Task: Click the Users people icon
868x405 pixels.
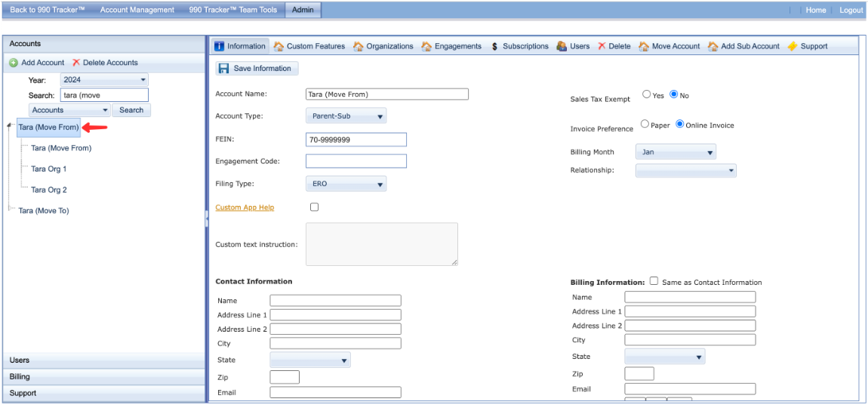Action: pos(562,46)
